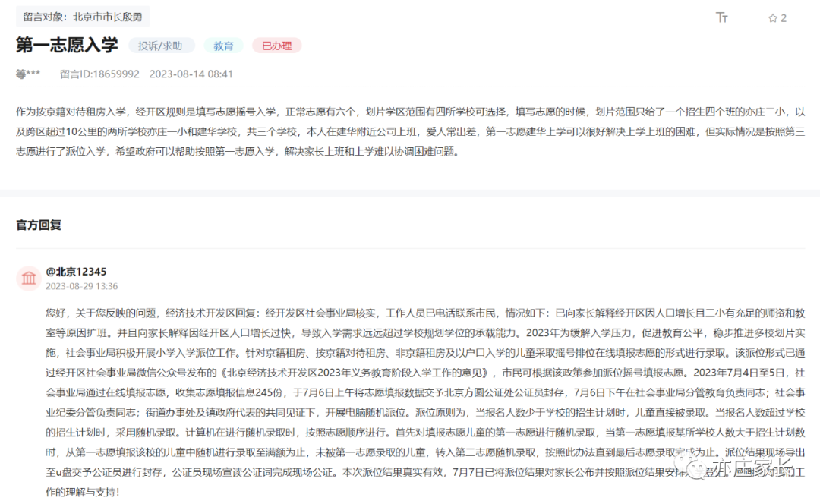Click the reply line starting 您好，关于您反映的问题
Screen dimensions: 820x504
click(425, 313)
